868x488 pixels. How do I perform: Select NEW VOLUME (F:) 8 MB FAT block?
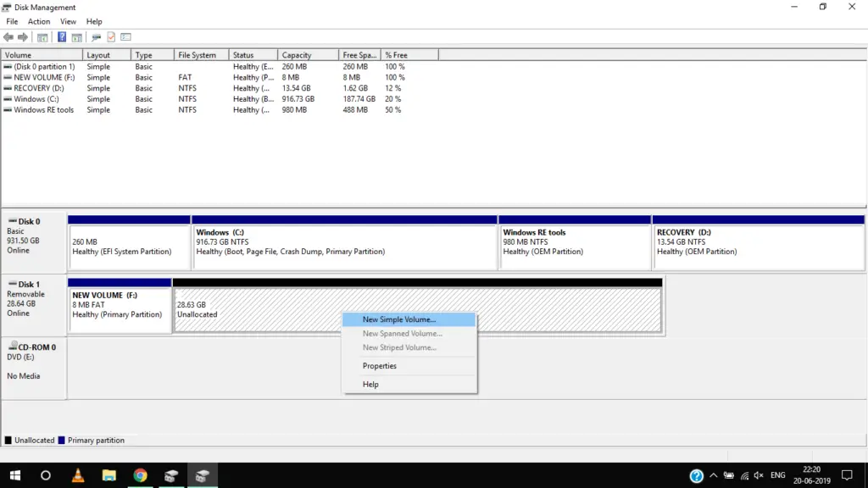coord(120,305)
